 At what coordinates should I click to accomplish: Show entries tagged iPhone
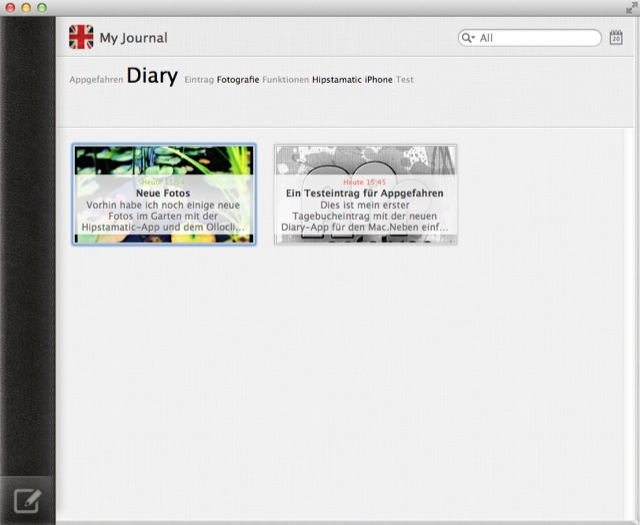click(378, 80)
